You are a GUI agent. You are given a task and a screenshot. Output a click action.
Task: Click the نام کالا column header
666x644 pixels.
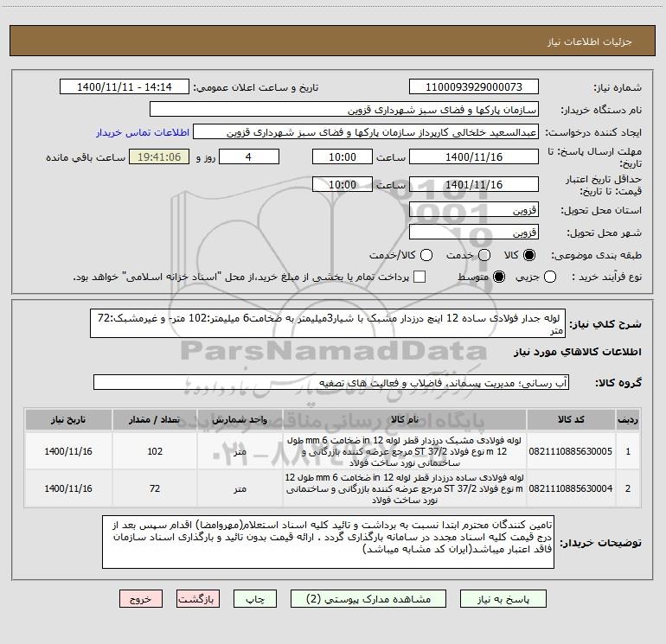[x=405, y=420]
